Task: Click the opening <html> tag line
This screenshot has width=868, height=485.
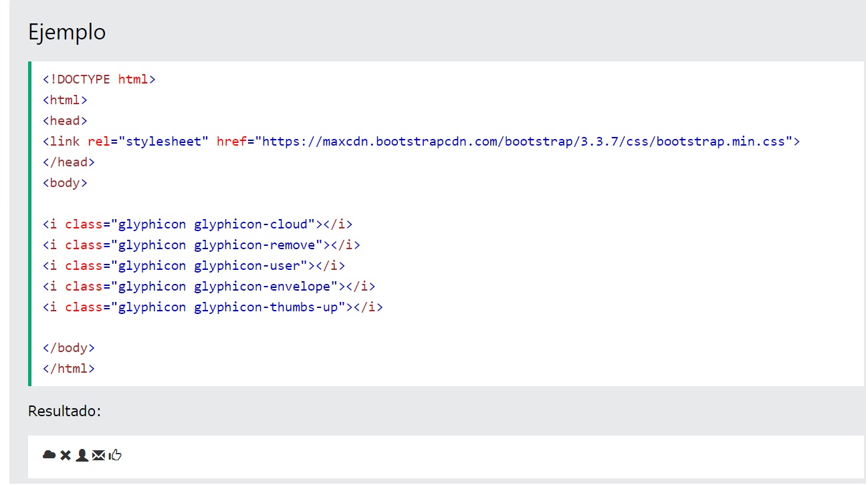Action: coord(65,100)
